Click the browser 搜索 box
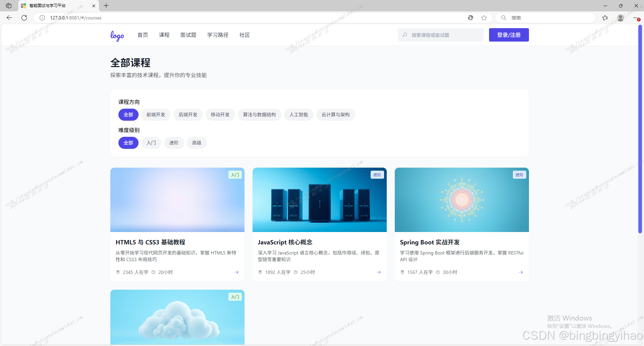The image size is (644, 346). coord(545,18)
